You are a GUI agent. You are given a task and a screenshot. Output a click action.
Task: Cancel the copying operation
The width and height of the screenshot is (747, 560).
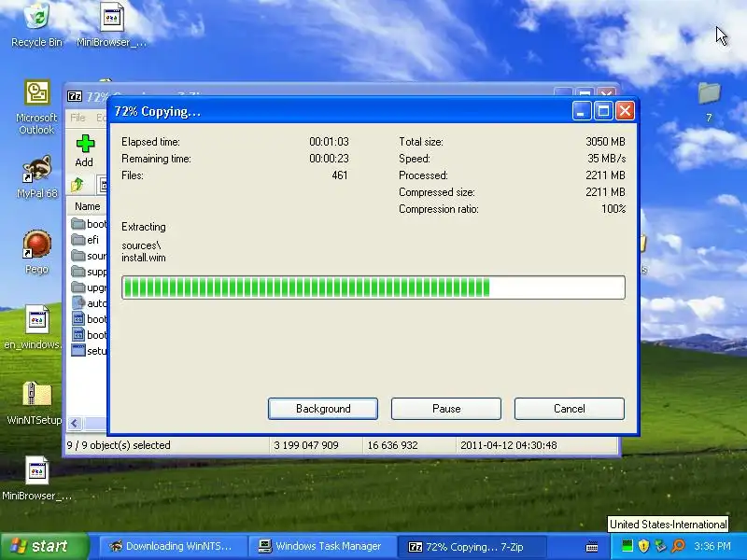tap(570, 409)
